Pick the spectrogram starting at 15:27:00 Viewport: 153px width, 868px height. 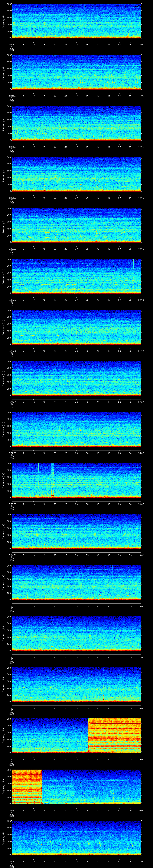pos(77,685)
